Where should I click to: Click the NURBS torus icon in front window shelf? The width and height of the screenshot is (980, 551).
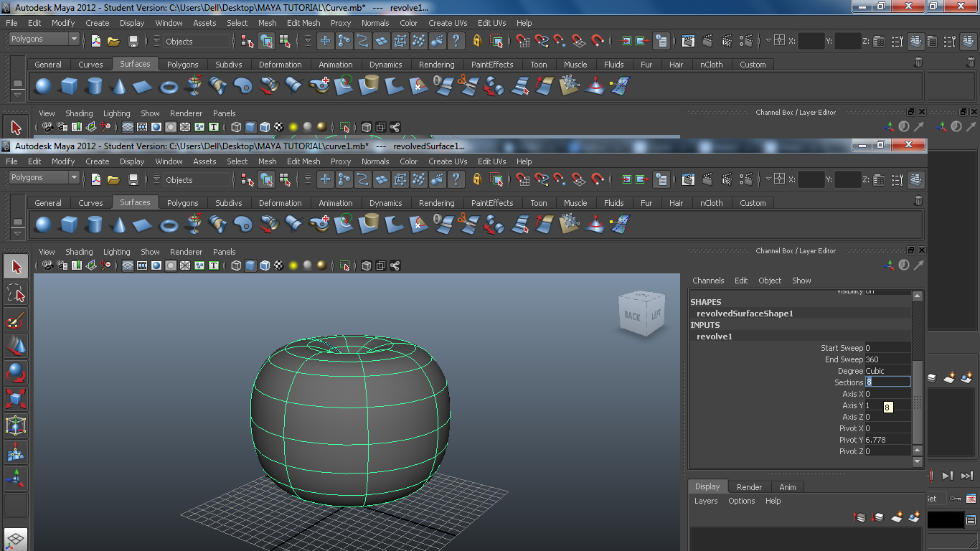click(x=169, y=225)
